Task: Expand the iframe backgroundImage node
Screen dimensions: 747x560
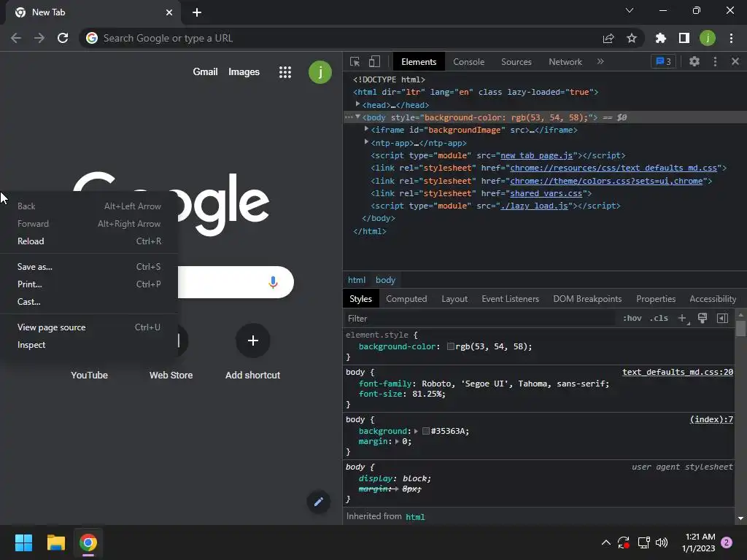Action: coord(366,129)
